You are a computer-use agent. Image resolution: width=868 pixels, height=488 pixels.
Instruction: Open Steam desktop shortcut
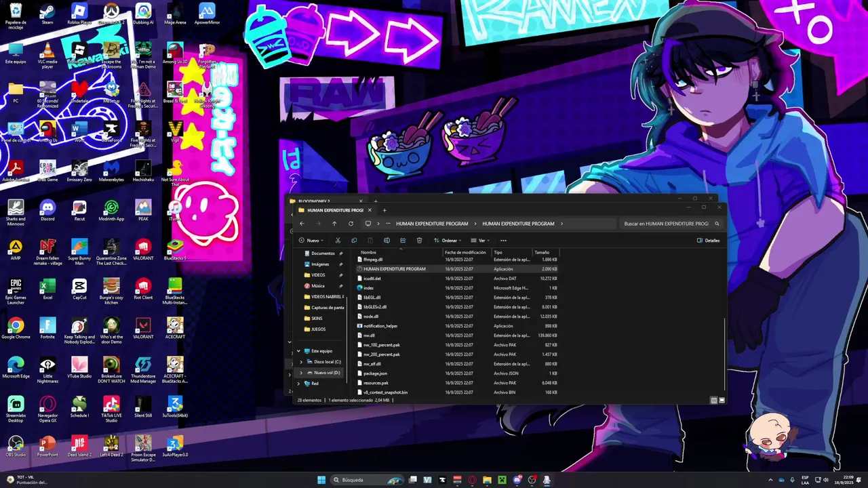[47, 14]
